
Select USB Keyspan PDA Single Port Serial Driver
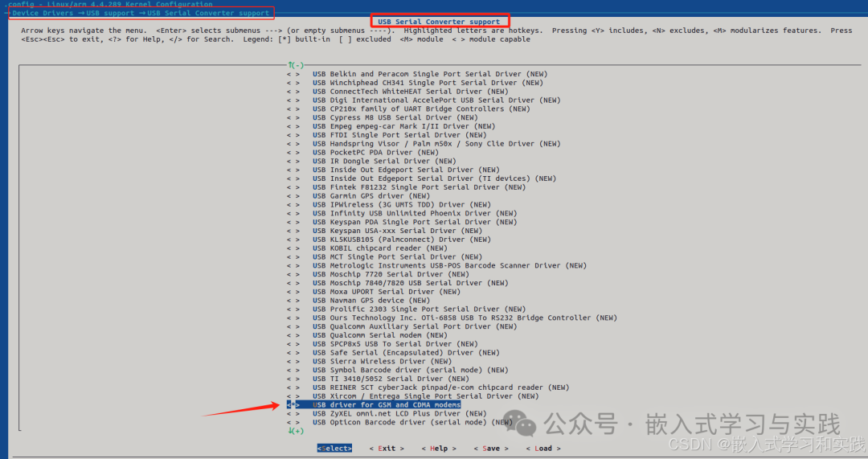tap(402, 222)
